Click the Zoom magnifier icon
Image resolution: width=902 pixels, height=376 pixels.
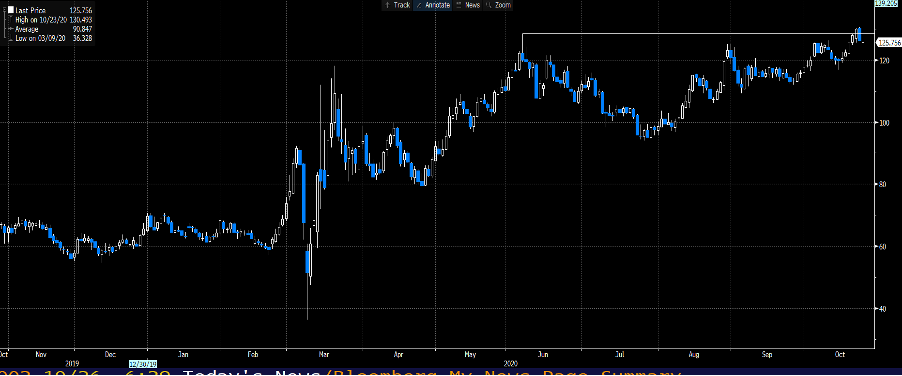click(x=488, y=5)
